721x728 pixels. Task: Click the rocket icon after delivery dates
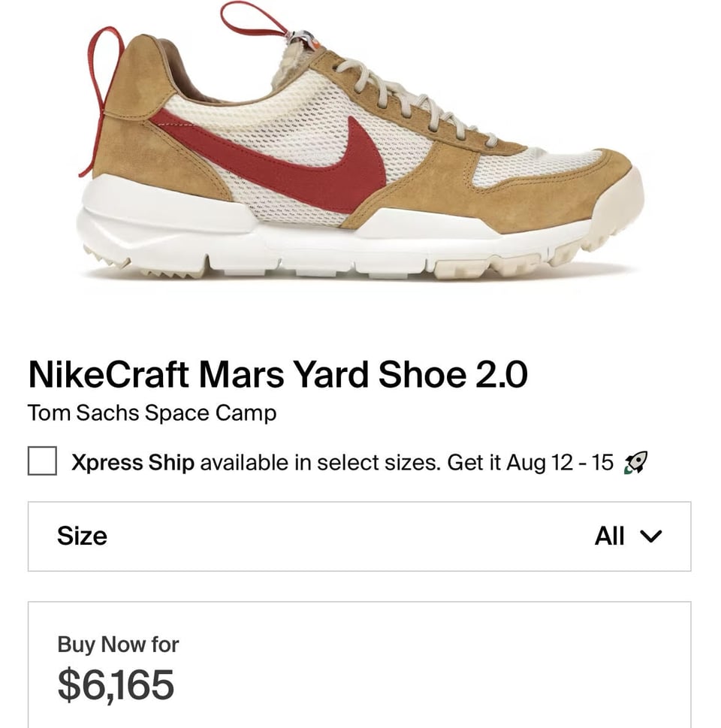point(635,463)
